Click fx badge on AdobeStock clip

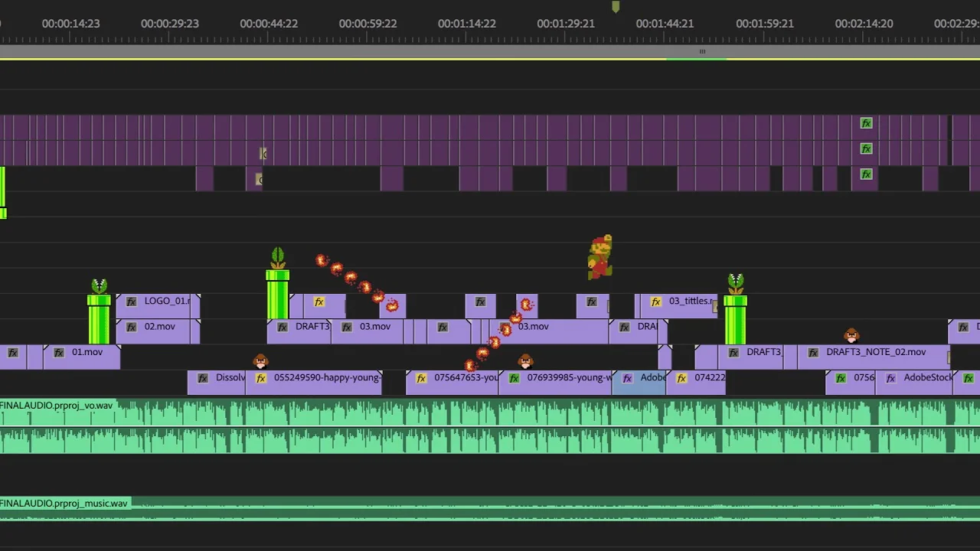point(891,378)
